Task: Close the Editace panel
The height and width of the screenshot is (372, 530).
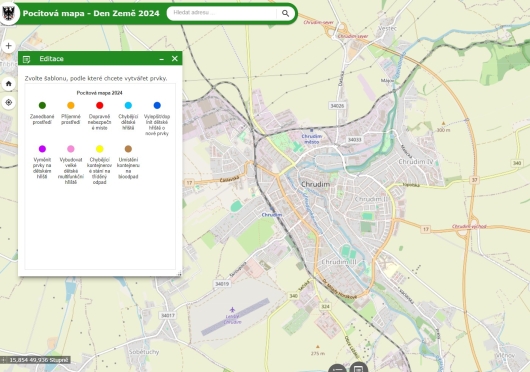Action: [175, 58]
